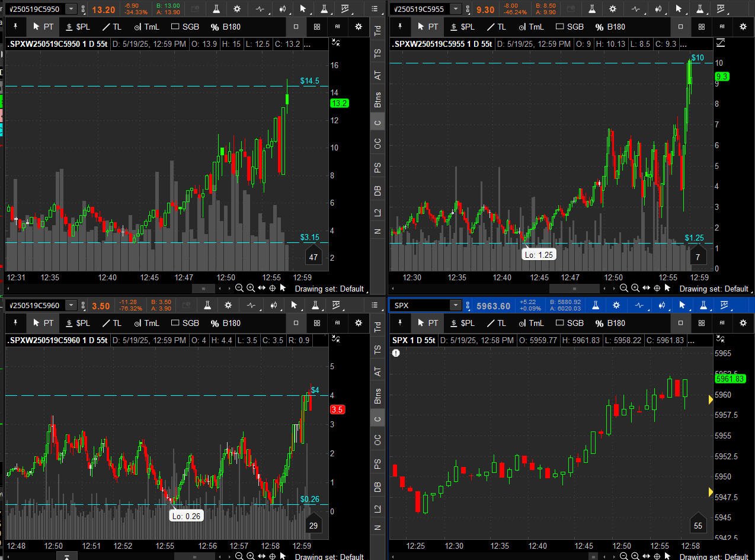Toggle the four-square grid view in the C5955 toolbar
This screenshot has height=560, width=755.
701,27
